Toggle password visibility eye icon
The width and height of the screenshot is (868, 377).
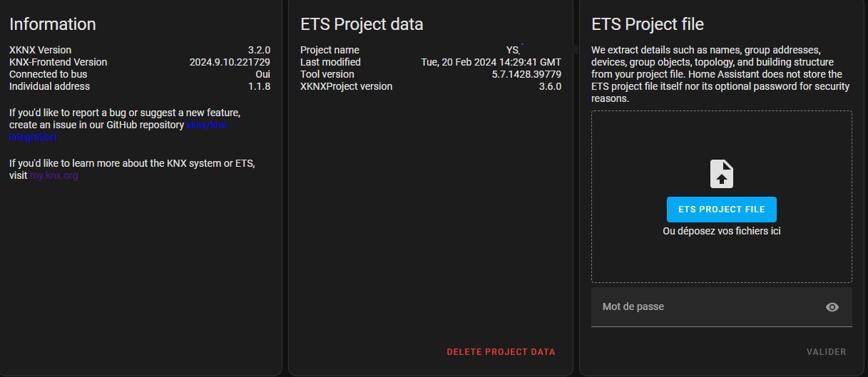coord(832,307)
